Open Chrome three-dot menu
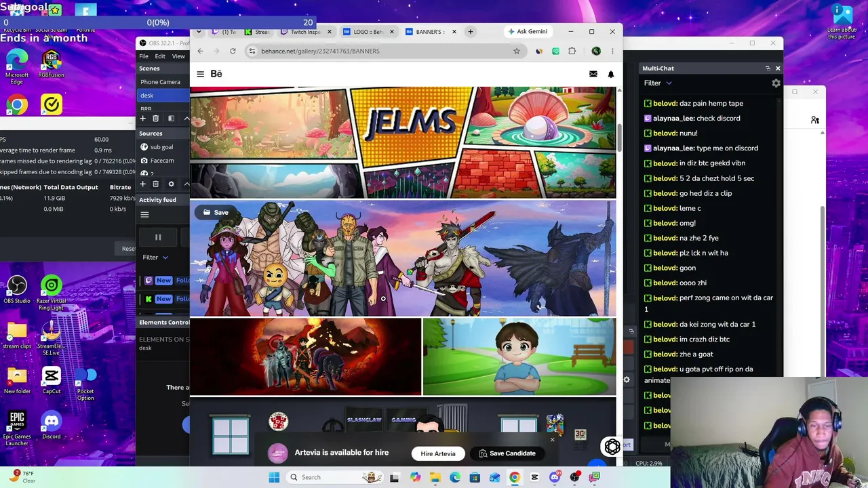Screen dimensions: 868x488 click(x=612, y=51)
